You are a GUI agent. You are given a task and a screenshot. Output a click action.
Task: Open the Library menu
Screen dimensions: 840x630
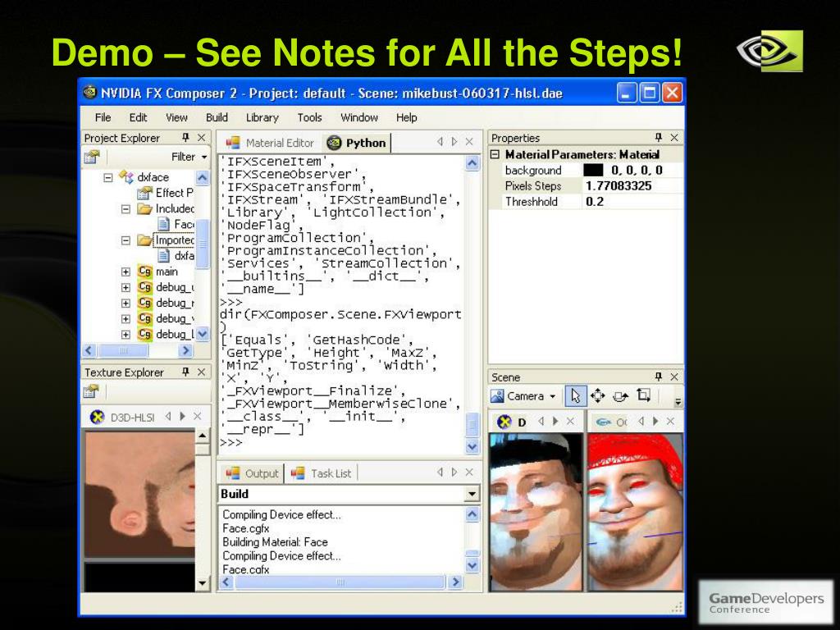[262, 118]
